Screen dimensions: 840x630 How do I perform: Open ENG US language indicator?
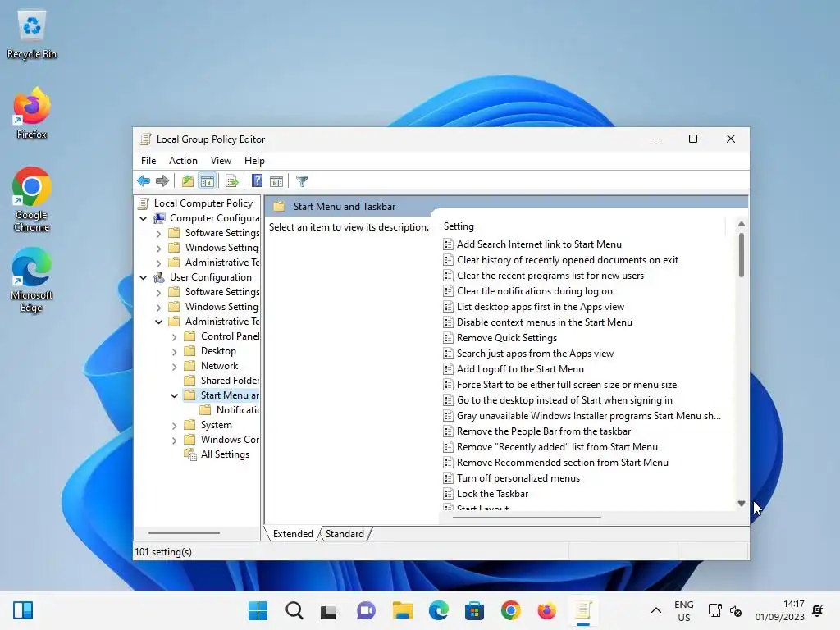pyautogui.click(x=683, y=610)
